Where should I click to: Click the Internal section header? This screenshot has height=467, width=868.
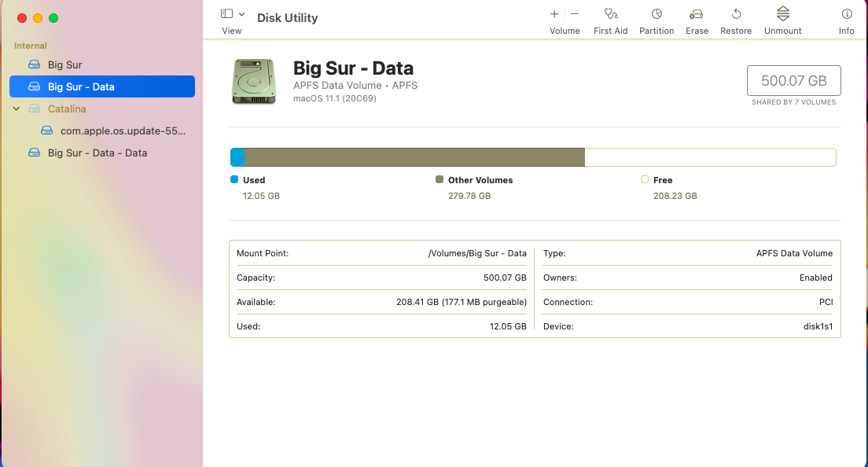click(31, 46)
